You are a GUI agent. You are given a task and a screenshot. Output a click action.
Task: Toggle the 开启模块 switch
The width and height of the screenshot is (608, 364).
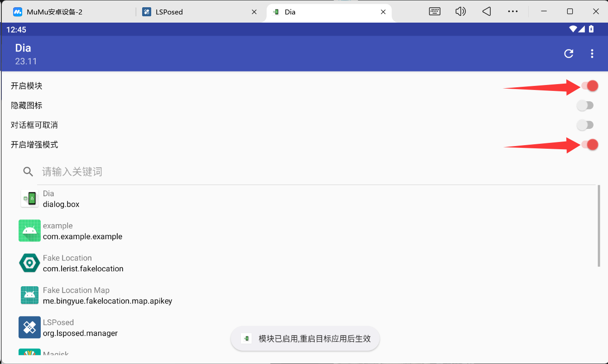pos(589,86)
